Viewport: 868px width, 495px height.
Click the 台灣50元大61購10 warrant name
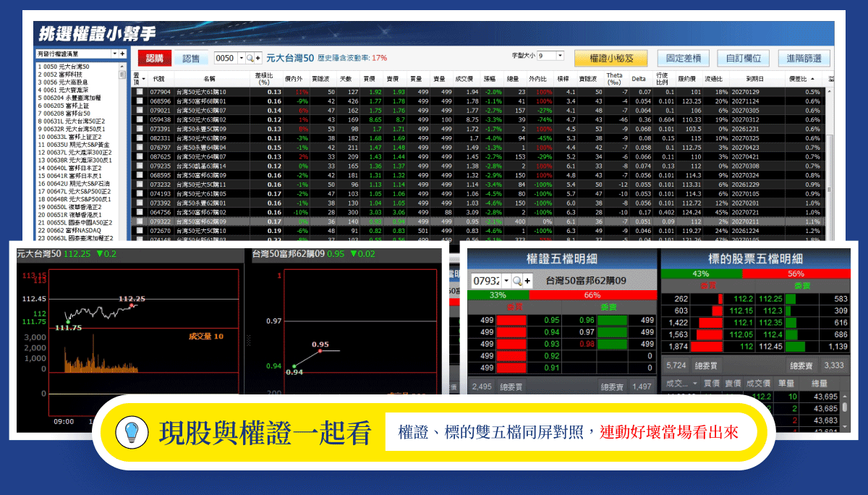click(x=203, y=92)
